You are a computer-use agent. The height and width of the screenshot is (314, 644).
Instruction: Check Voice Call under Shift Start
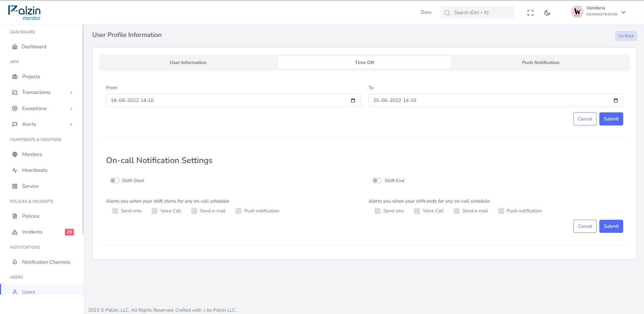(x=155, y=211)
